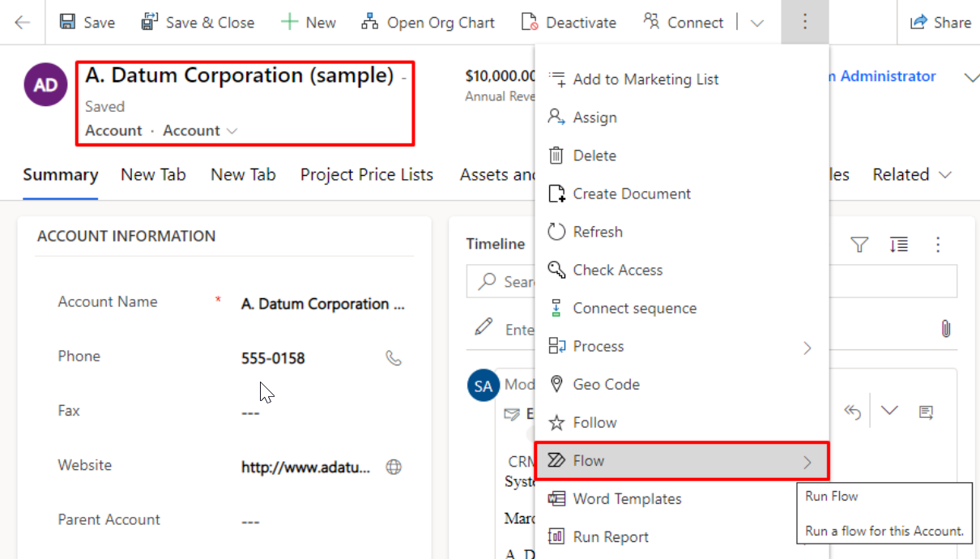Screen dimensions: 980x559
Task: Open the vertical ellipsis overflow menu
Action: pyautogui.click(x=804, y=22)
